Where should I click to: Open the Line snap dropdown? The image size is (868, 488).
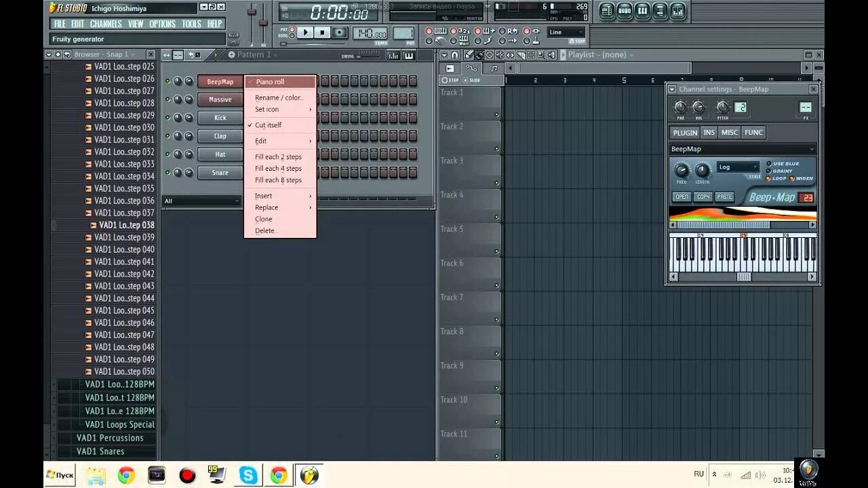[x=566, y=32]
